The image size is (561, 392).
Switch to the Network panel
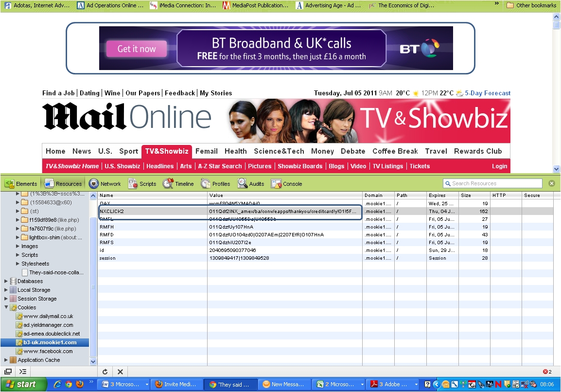(105, 184)
